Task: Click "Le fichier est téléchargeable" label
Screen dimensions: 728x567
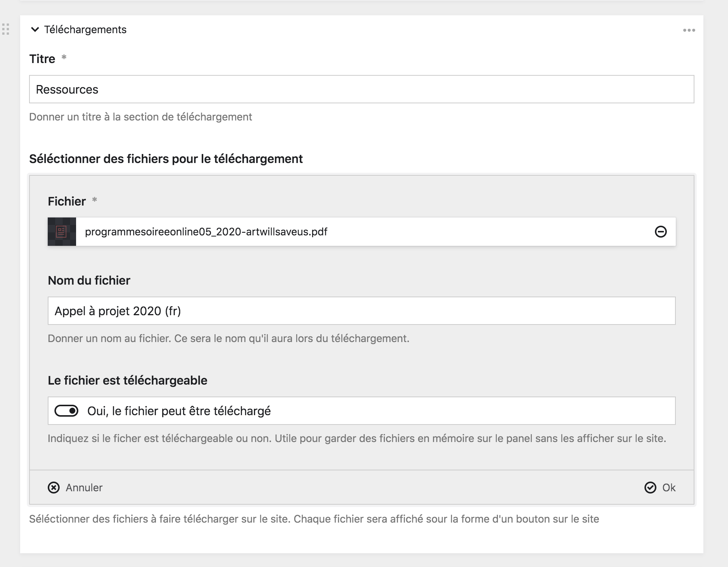Action: [127, 380]
